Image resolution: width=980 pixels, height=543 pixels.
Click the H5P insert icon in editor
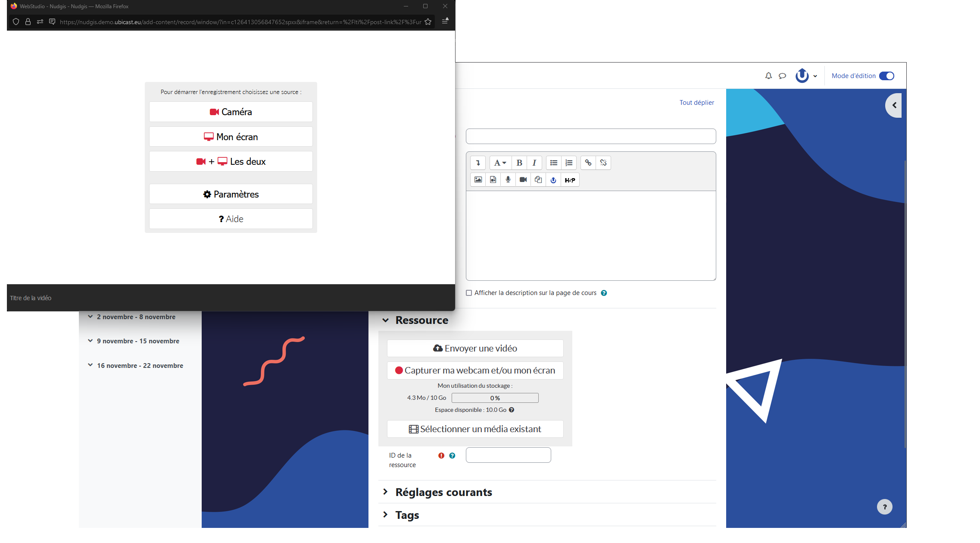tap(570, 180)
